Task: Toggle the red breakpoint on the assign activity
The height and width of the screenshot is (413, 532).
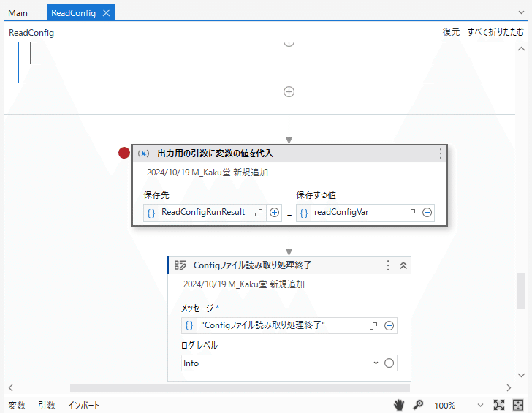Action: (x=124, y=153)
